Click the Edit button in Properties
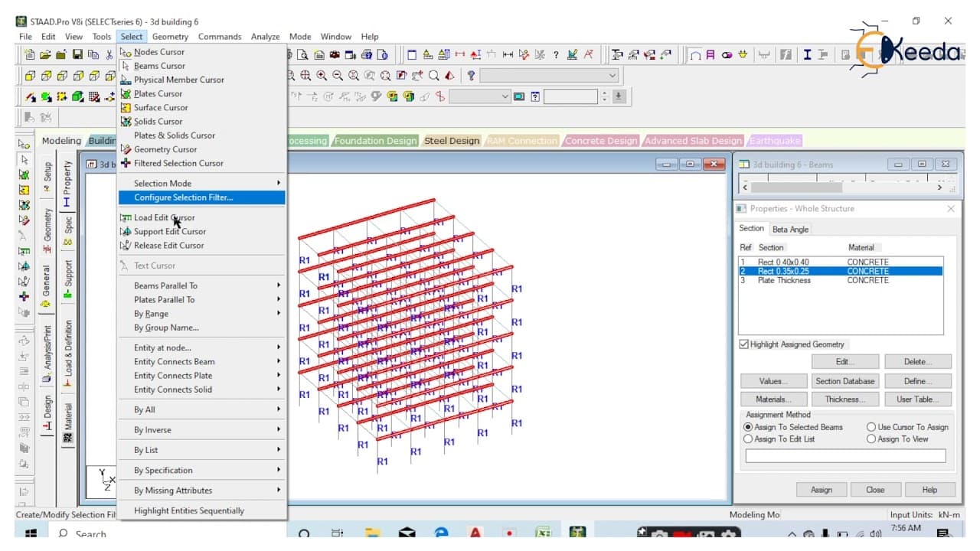The height and width of the screenshot is (551, 980). pos(845,362)
